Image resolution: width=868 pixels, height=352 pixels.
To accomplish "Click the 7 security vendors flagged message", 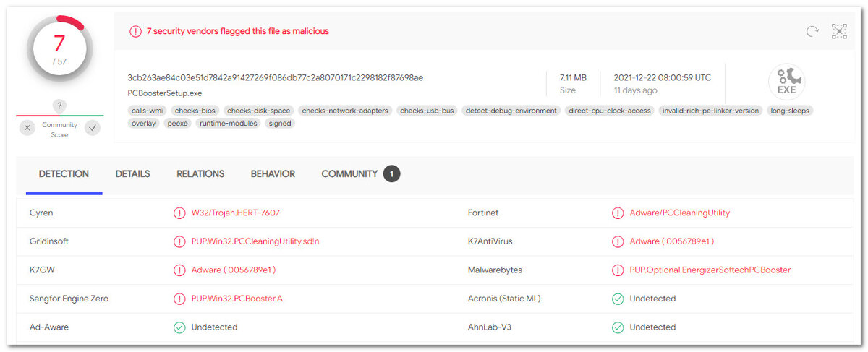I will [x=238, y=31].
